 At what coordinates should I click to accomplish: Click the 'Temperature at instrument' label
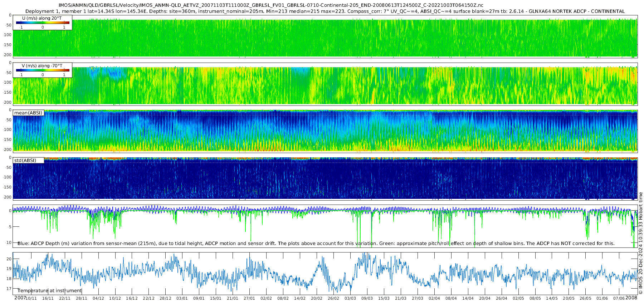49,291
